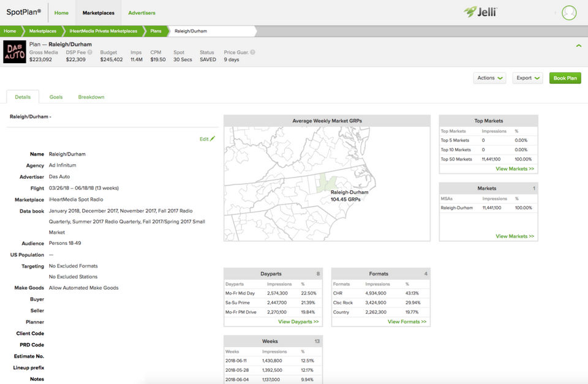Open the user profile avatar icon
The height and width of the screenshot is (384, 588).
pyautogui.click(x=568, y=13)
